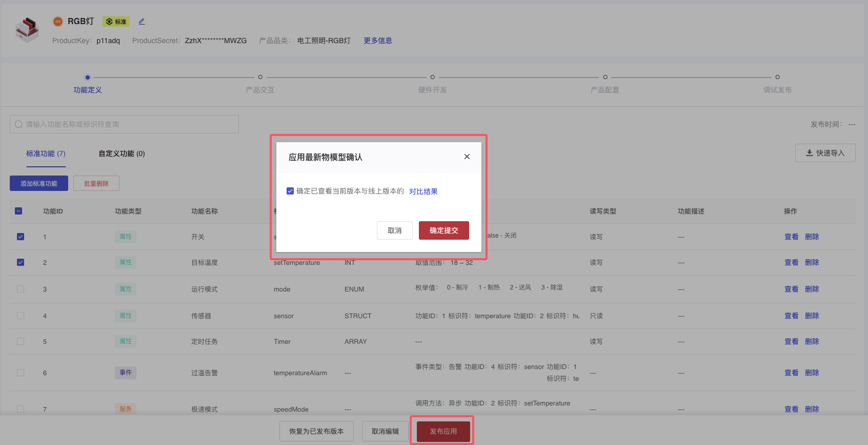Delete row 1 开关 via 删除
This screenshot has width=868, height=445.
[x=812, y=237]
